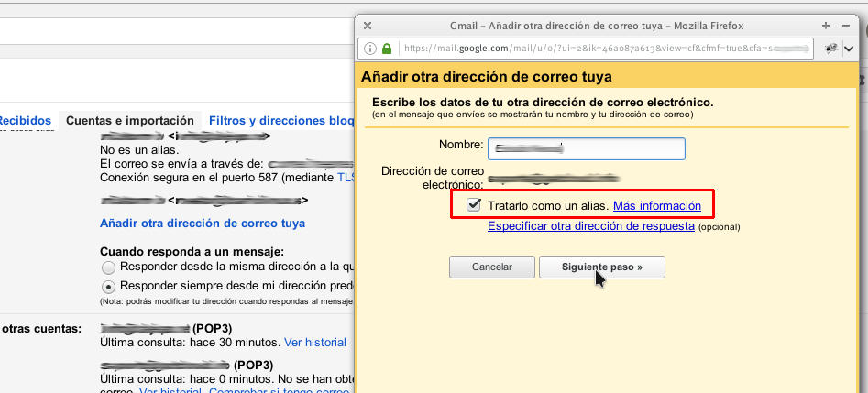
Task: Click the 'Añadir otra dirección de correo tuya' dialog heading
Action: tap(487, 77)
